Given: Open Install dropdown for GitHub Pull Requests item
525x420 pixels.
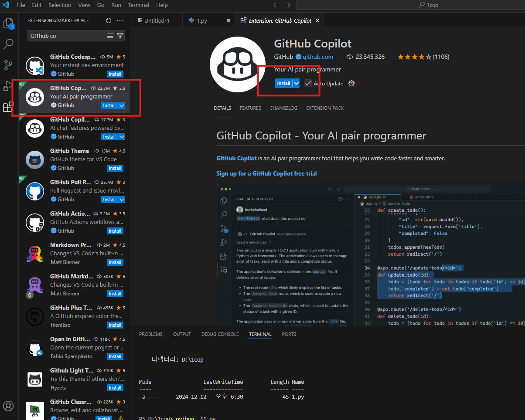Looking at the screenshot, I should 122,200.
